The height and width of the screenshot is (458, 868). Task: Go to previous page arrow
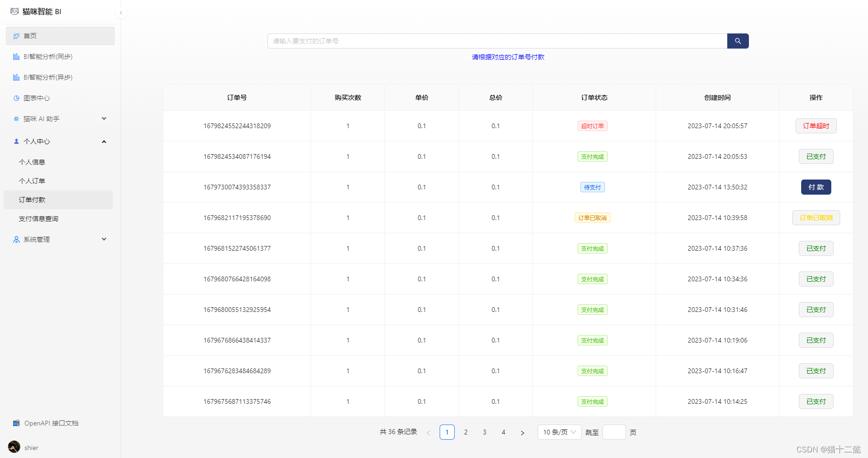(428, 433)
